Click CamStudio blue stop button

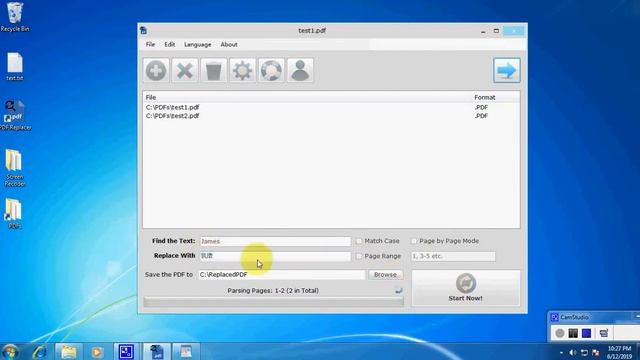587,333
